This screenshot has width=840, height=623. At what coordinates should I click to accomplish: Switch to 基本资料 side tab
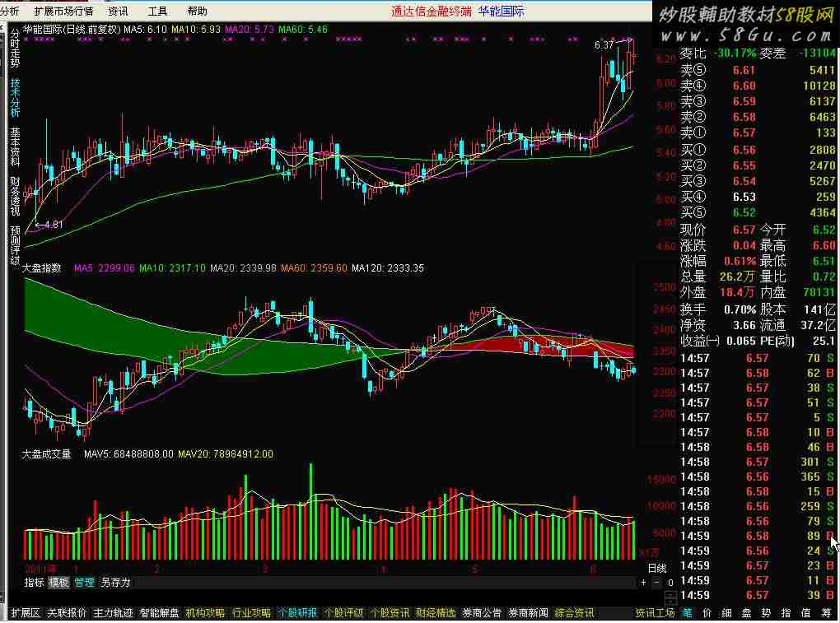tap(15, 146)
